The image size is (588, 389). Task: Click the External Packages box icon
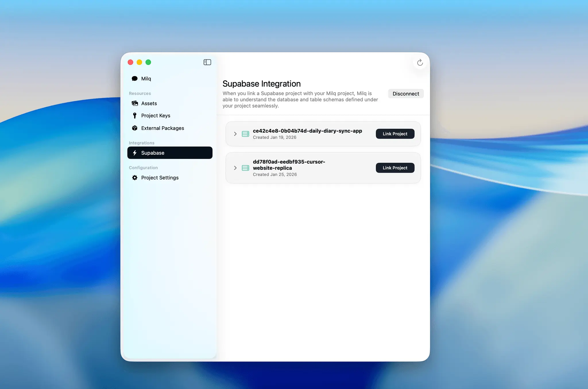coord(135,128)
